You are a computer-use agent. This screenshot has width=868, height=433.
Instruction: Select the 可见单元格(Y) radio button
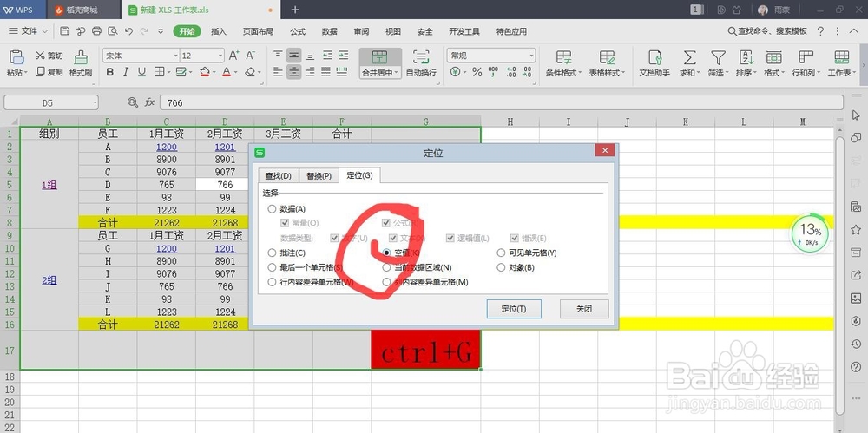click(501, 253)
